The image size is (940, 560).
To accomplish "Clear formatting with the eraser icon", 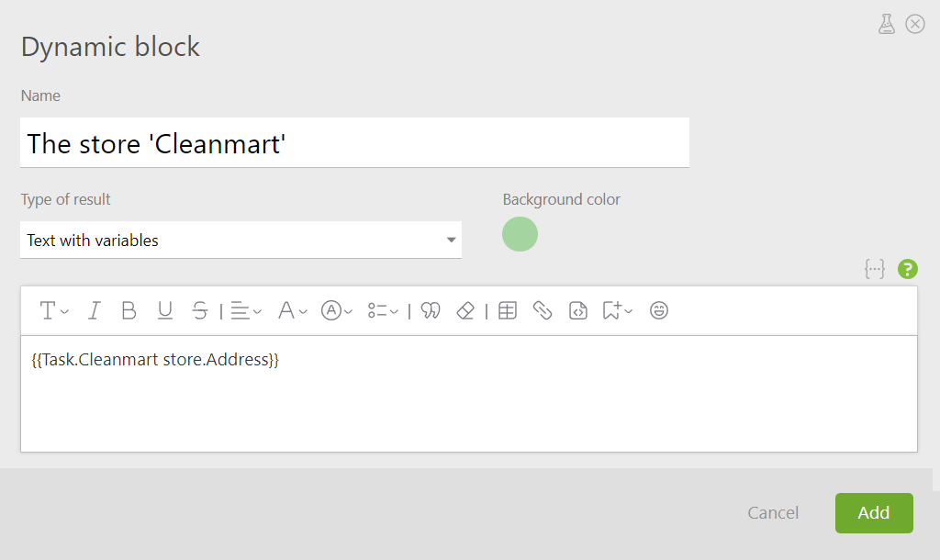I will (x=465, y=310).
